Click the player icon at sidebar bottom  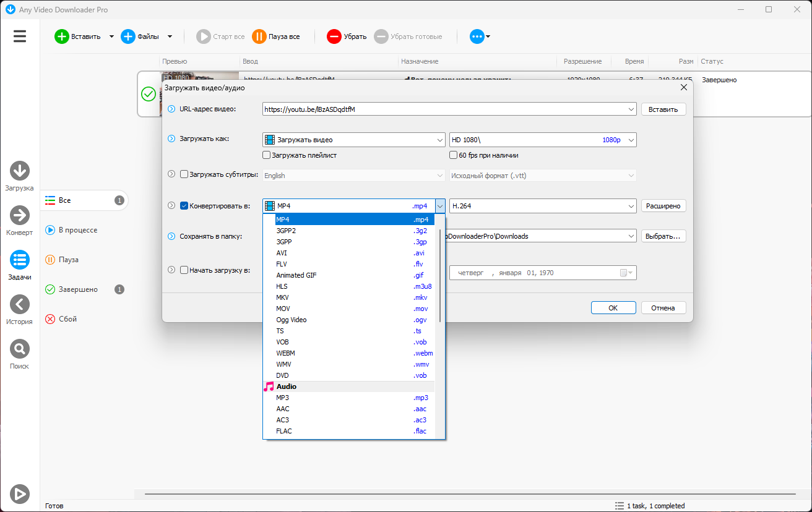tap(20, 493)
